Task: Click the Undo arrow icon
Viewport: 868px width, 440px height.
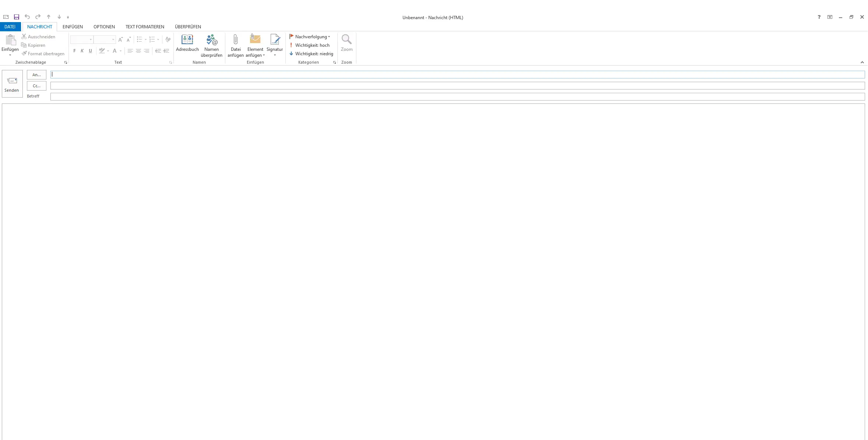Action: (x=27, y=17)
